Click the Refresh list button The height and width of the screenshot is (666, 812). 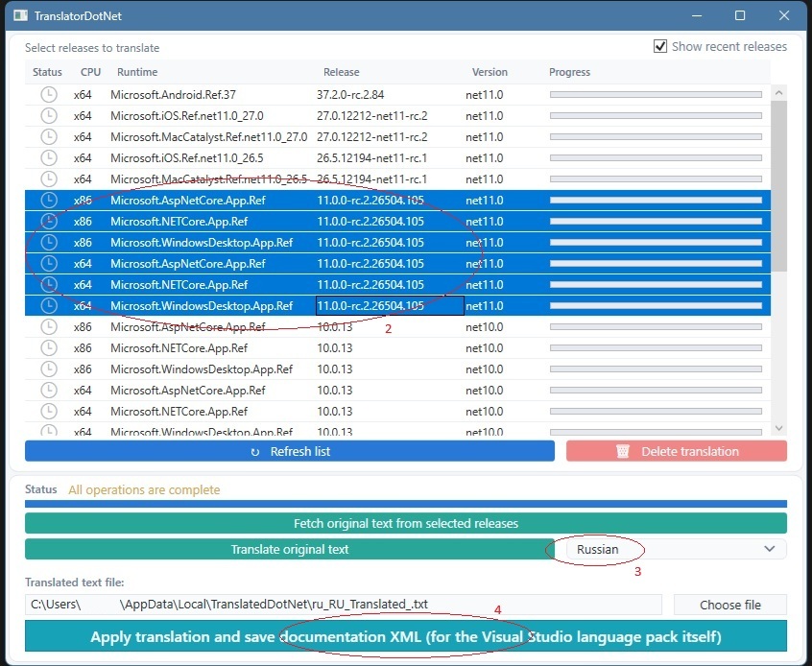pos(290,451)
